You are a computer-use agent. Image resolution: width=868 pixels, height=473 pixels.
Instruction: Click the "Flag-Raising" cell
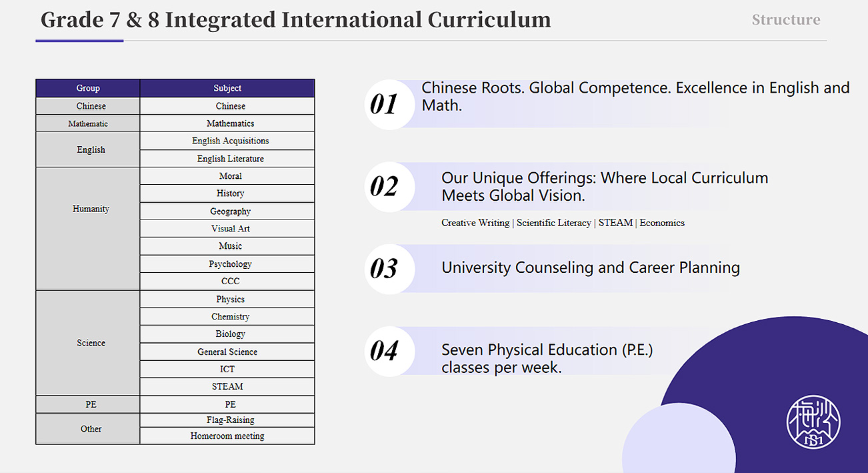pyautogui.click(x=227, y=420)
